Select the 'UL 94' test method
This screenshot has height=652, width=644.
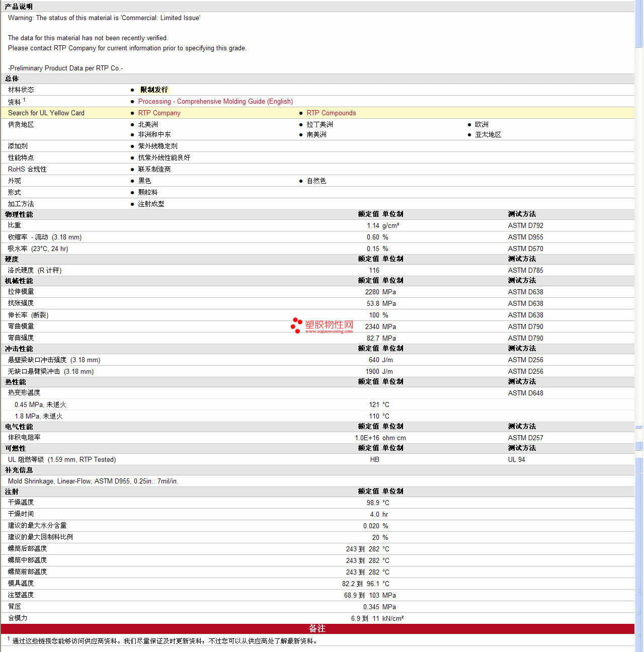pyautogui.click(x=517, y=460)
